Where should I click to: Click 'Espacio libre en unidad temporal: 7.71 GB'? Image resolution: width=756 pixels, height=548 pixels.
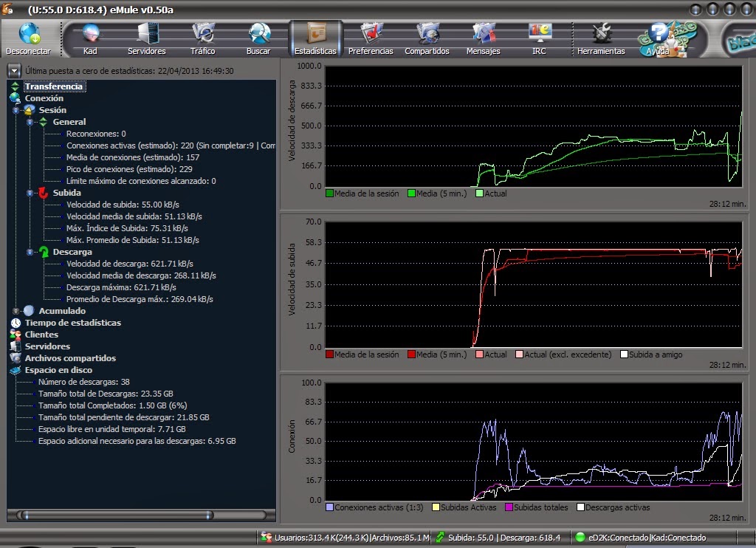[x=112, y=429]
